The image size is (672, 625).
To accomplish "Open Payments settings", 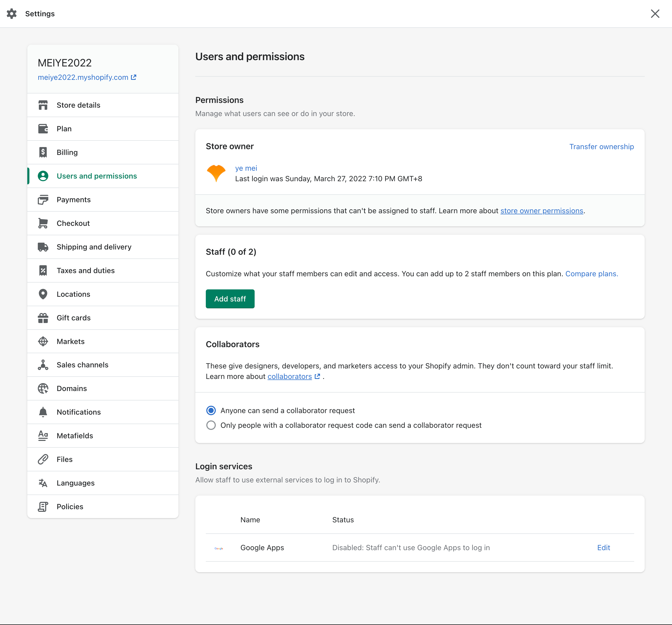I will tap(103, 200).
